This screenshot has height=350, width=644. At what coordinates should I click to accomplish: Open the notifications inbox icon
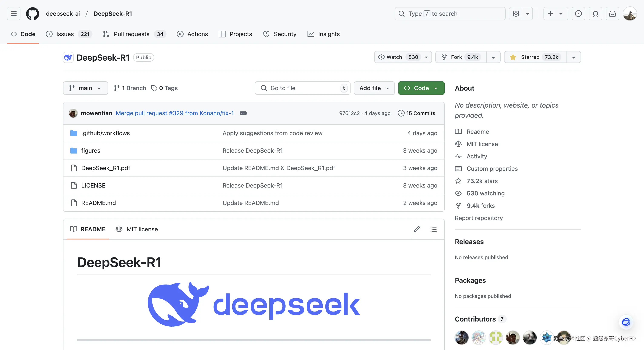(x=612, y=13)
